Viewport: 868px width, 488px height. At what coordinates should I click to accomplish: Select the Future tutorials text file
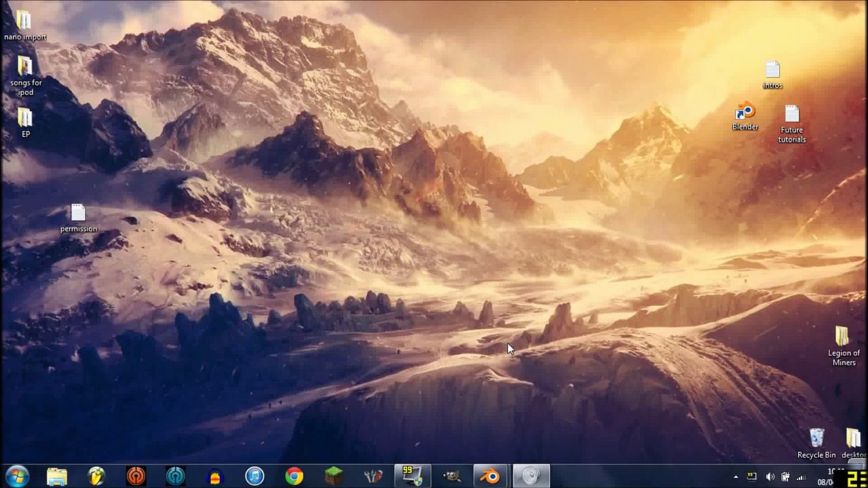click(x=792, y=114)
